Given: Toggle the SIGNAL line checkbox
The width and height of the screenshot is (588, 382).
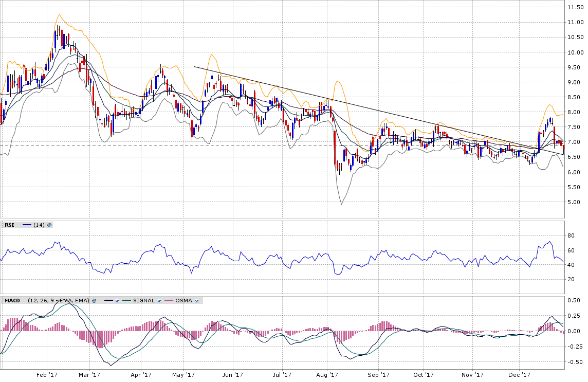Looking at the screenshot, I should [x=159, y=300].
